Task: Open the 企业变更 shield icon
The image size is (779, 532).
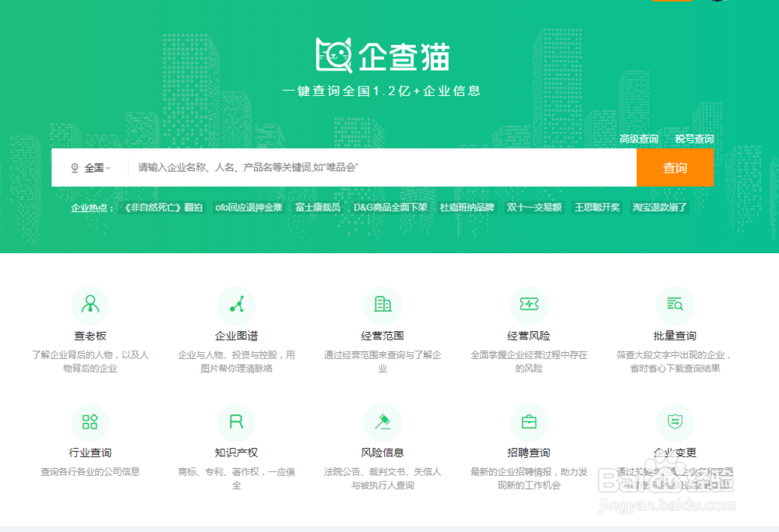Action: (x=675, y=422)
